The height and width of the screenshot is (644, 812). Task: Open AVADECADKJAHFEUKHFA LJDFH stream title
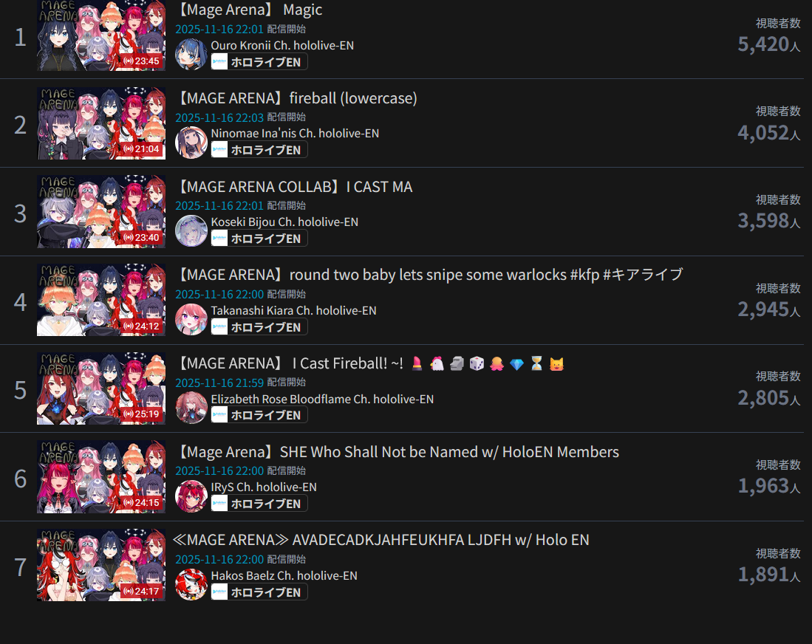381,540
